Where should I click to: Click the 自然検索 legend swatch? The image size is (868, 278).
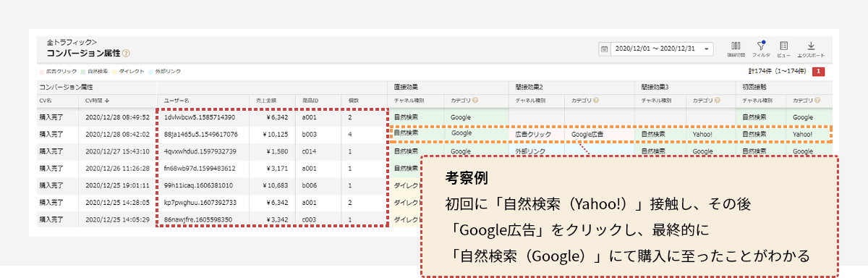coord(84,72)
